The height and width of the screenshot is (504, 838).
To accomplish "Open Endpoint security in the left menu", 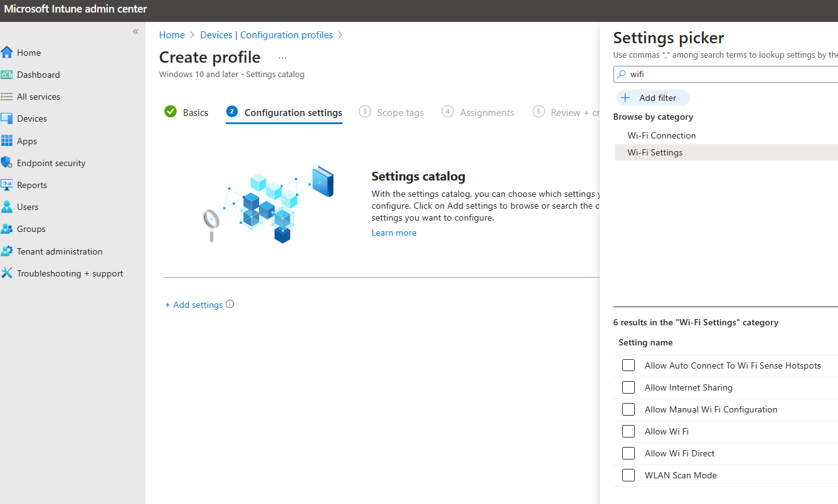I will [51, 163].
